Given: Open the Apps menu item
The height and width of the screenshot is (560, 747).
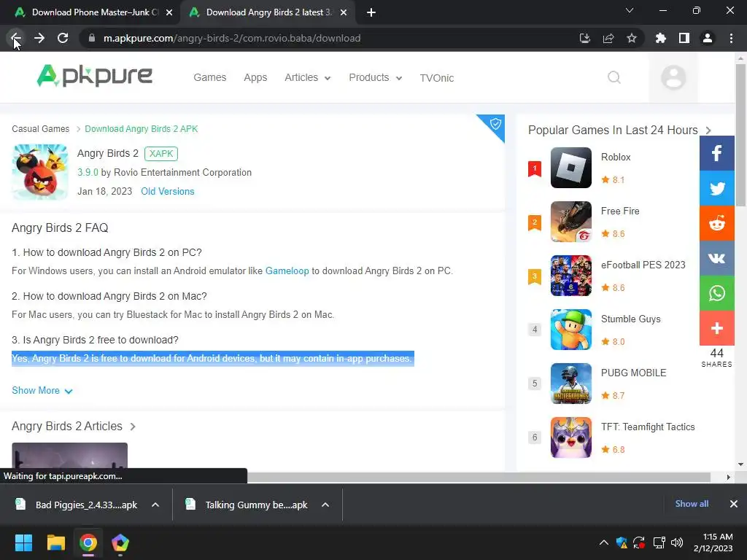Looking at the screenshot, I should pyautogui.click(x=255, y=77).
